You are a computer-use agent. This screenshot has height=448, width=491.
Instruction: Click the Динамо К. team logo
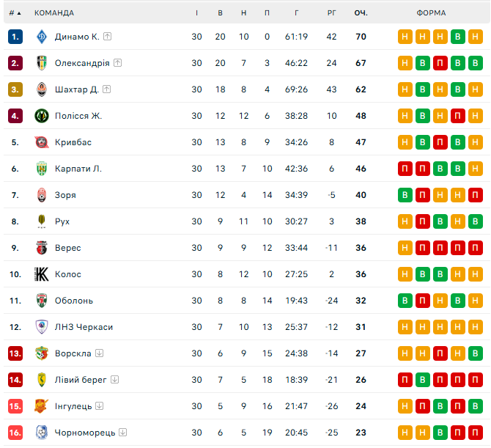(x=42, y=37)
